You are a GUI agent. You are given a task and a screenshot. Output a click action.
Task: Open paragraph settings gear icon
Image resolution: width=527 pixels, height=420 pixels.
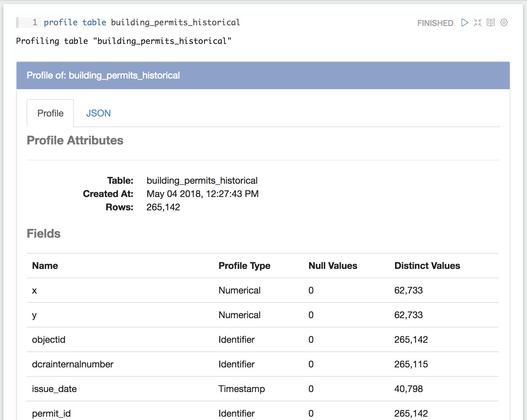coord(504,23)
